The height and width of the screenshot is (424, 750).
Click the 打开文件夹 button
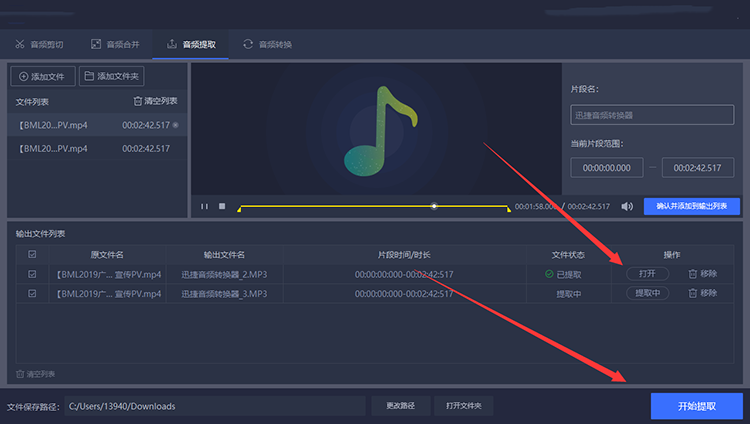463,406
